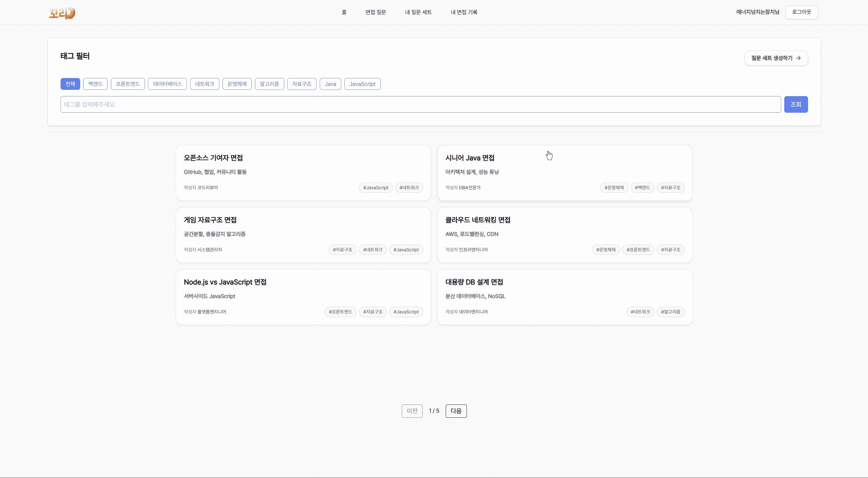
Task: Click the 꼬리 logo icon
Action: [x=62, y=13]
